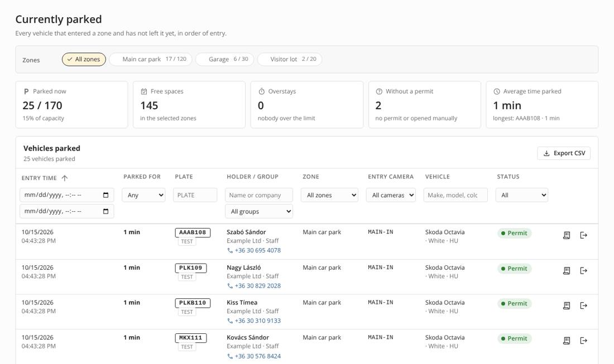This screenshot has width=614, height=364.
Task: Toggle the All zones filter chip
Action: (84, 60)
